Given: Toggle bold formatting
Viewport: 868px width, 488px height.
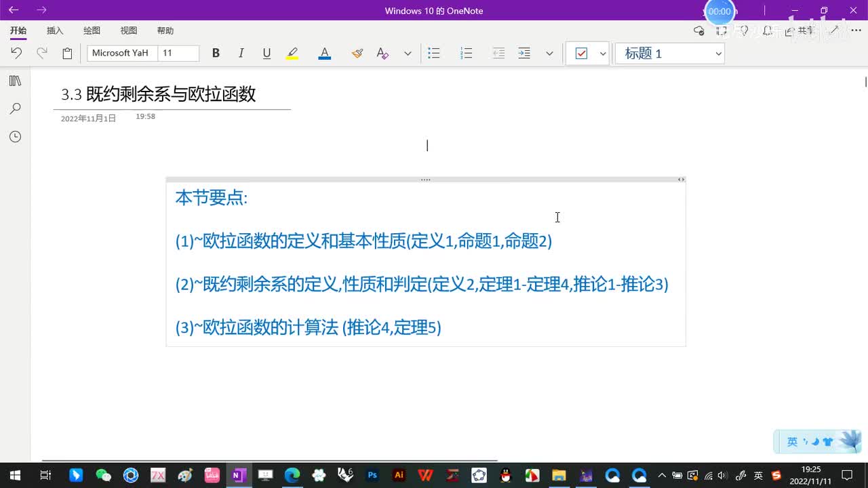Looking at the screenshot, I should [x=216, y=53].
